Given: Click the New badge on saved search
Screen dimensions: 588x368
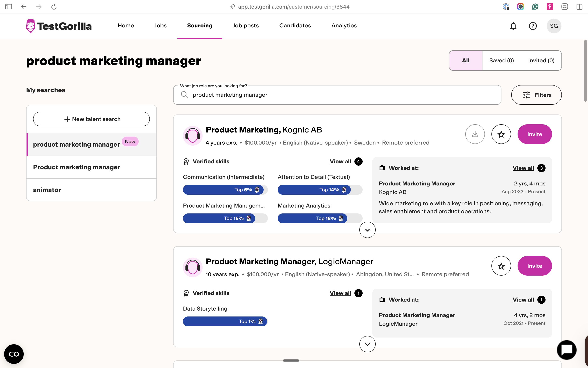Looking at the screenshot, I should 130,141.
